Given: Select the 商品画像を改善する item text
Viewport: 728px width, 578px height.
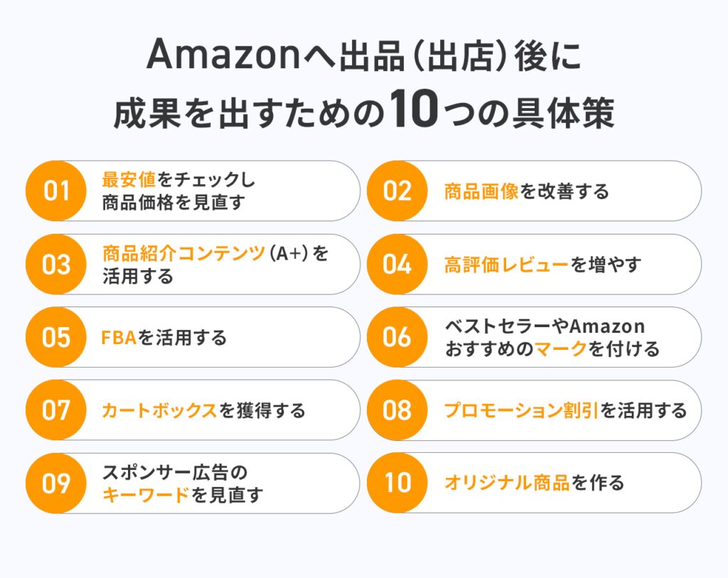Looking at the screenshot, I should (x=526, y=191).
